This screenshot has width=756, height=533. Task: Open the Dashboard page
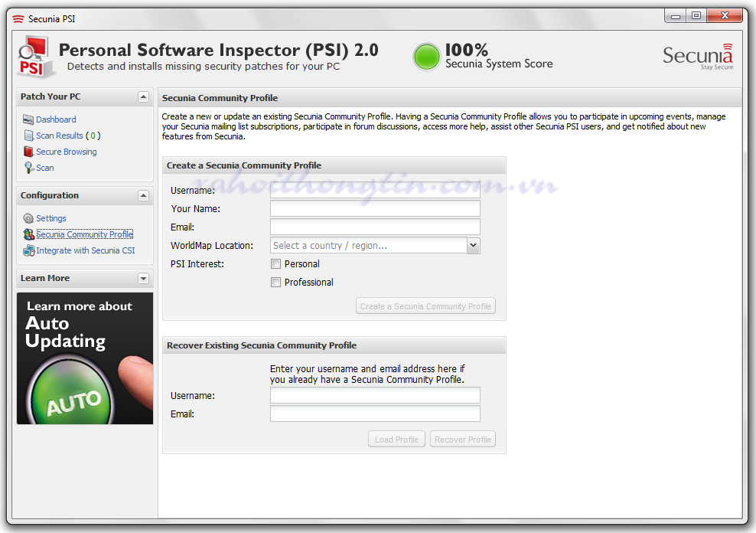click(56, 119)
